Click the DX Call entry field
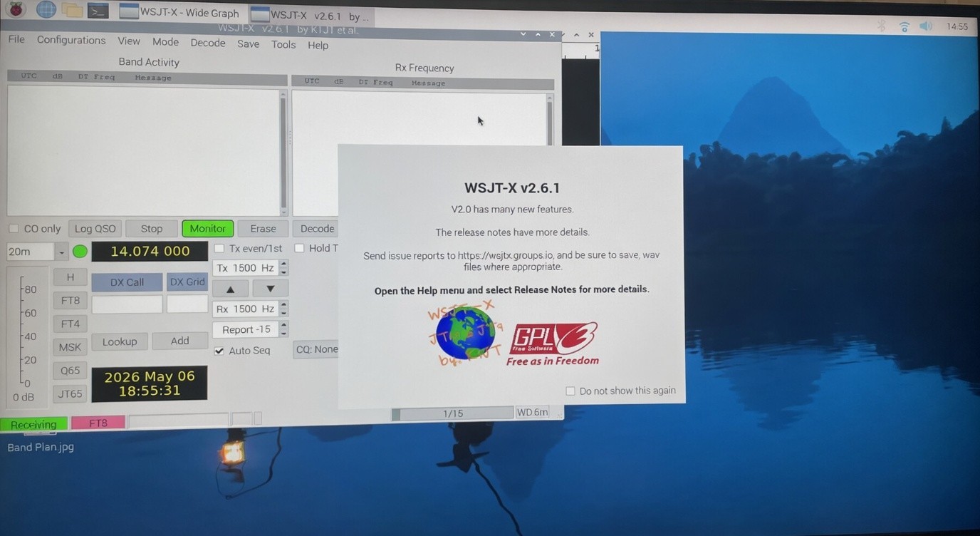Screen dimensions: 980x536 pyautogui.click(x=127, y=304)
